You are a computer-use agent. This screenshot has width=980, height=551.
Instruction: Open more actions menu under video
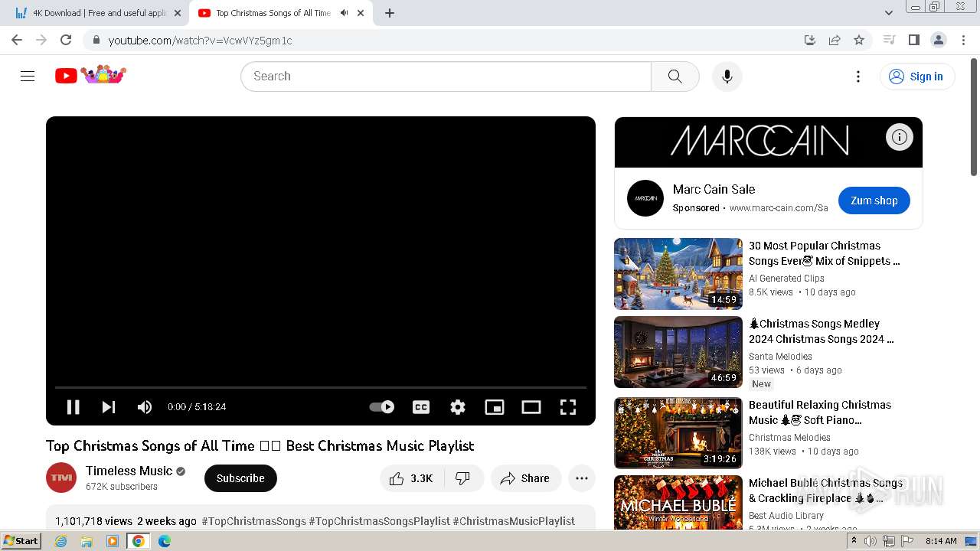click(x=582, y=478)
